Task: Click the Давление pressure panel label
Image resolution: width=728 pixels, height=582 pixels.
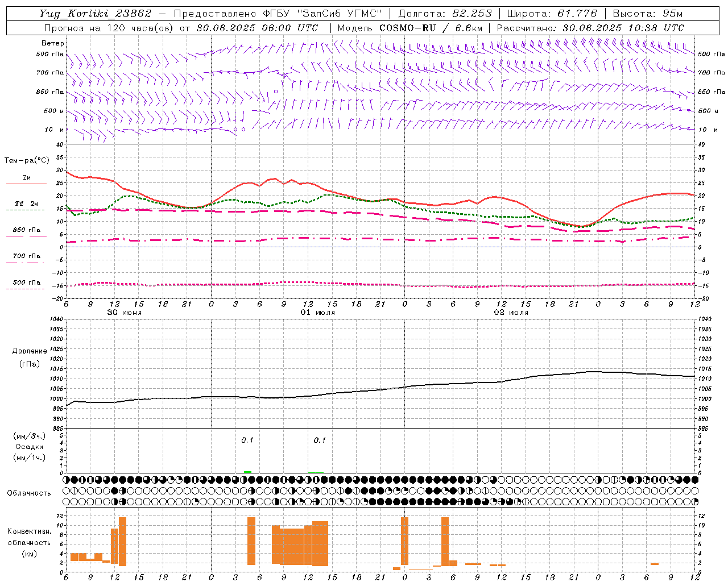Action: [x=30, y=351]
